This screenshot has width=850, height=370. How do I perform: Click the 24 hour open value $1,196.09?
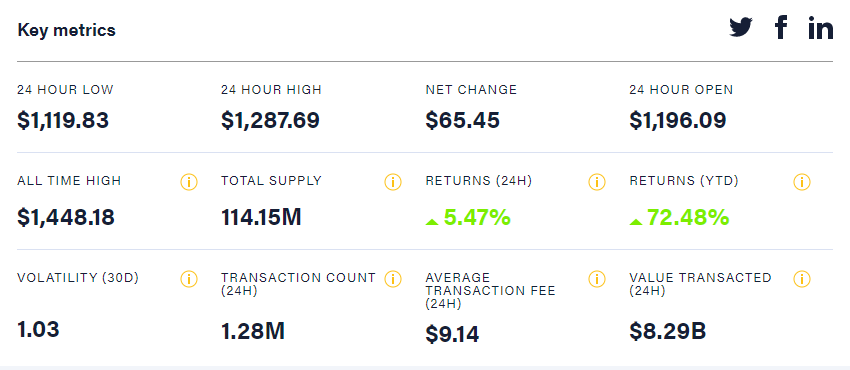tap(678, 120)
